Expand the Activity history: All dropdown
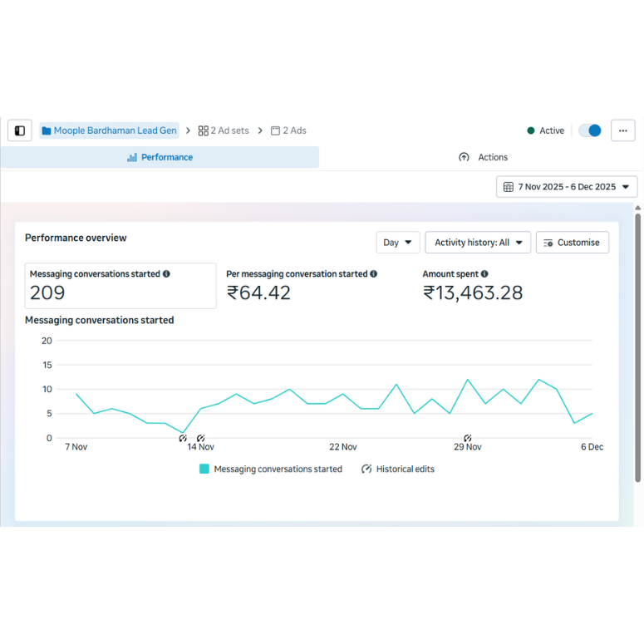Screen dimensions: 644x644 click(478, 243)
